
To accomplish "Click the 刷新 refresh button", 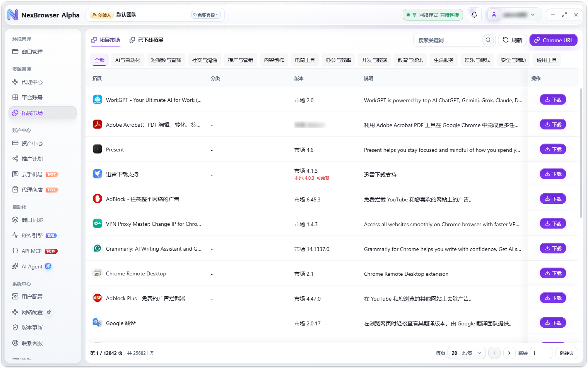I will click(513, 40).
